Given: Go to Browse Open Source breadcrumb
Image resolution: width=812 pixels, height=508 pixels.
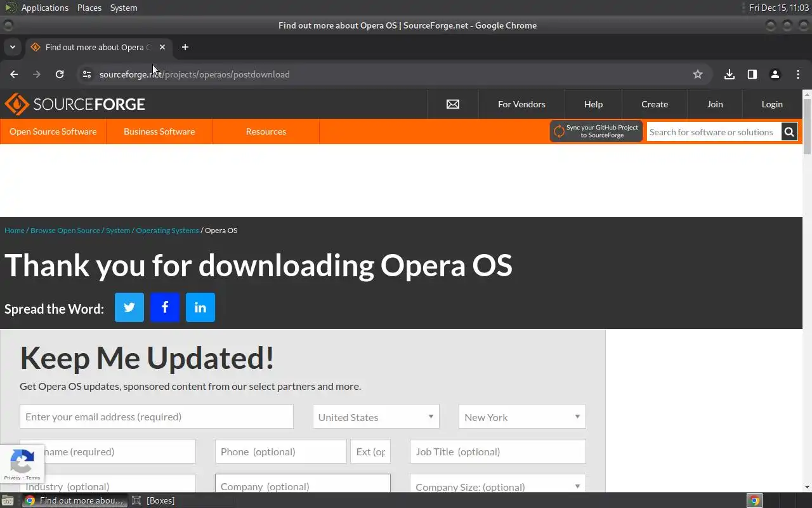Looking at the screenshot, I should [65, 231].
